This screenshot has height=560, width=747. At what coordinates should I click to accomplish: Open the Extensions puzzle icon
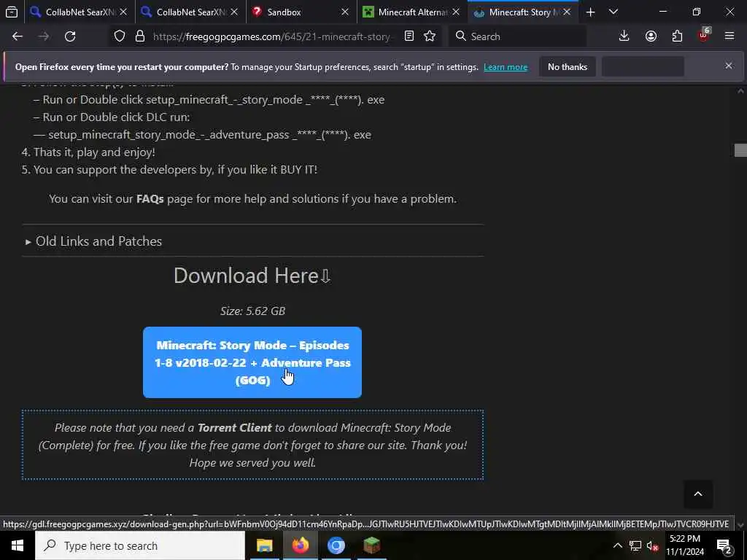point(677,36)
